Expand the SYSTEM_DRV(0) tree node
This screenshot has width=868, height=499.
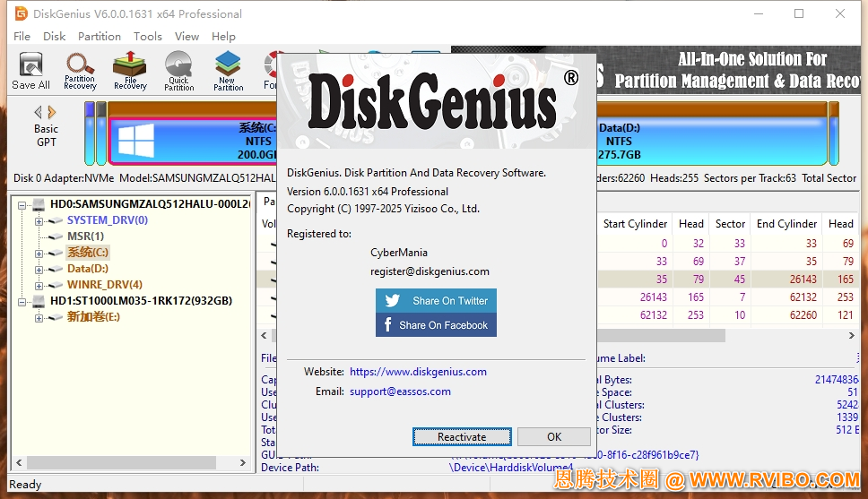pos(39,221)
